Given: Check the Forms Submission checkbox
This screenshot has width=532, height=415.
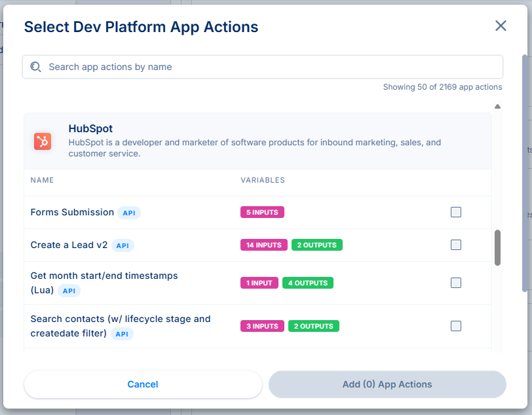Looking at the screenshot, I should 456,212.
